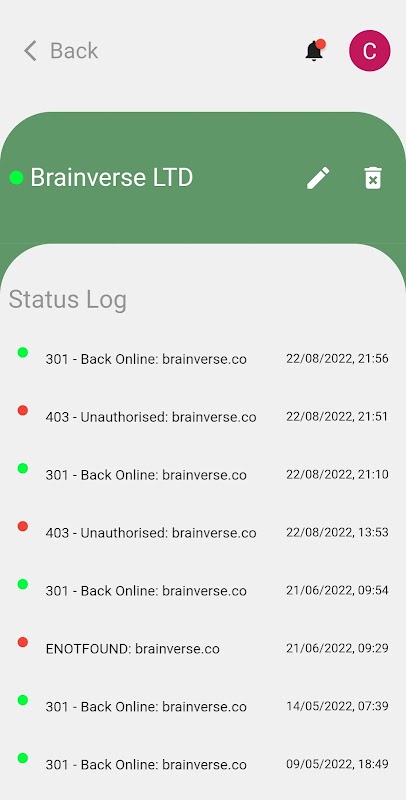Click the green dot on the 21:56 entry

22,352
